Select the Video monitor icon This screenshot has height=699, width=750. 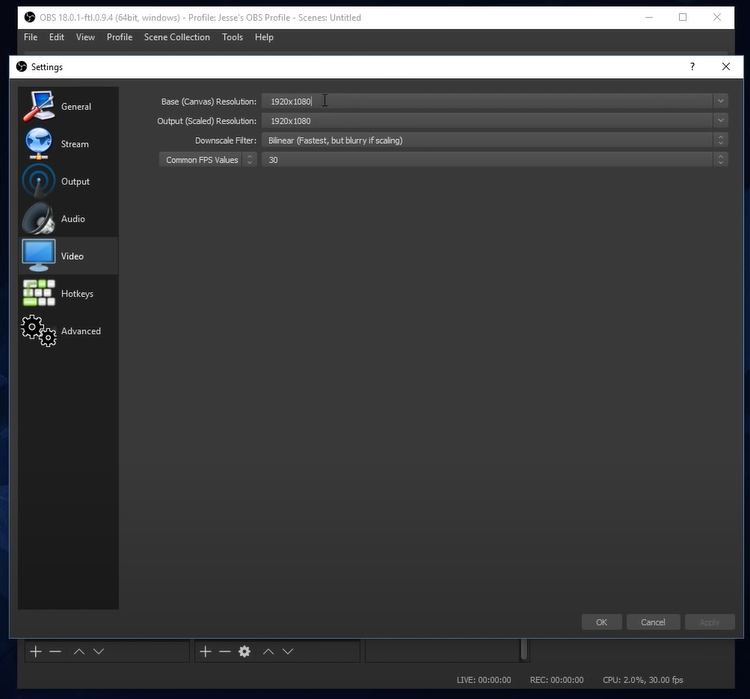39,256
